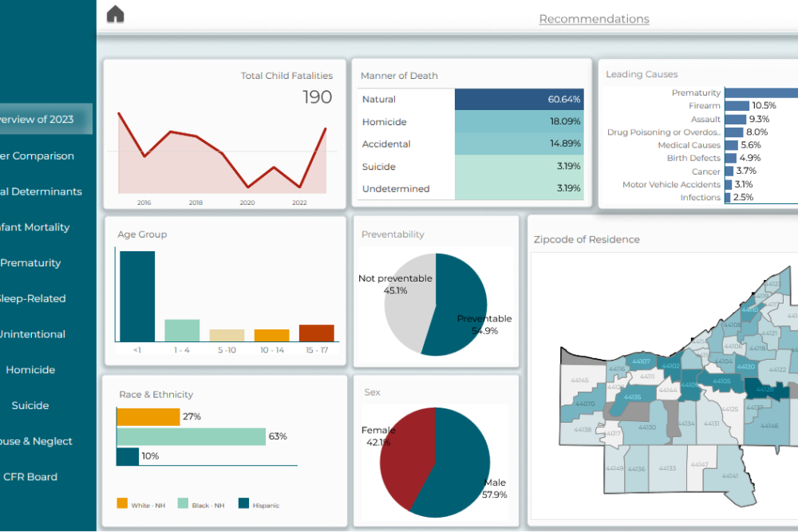
Task: Click the White - NH legend swatch
Action: (122, 503)
